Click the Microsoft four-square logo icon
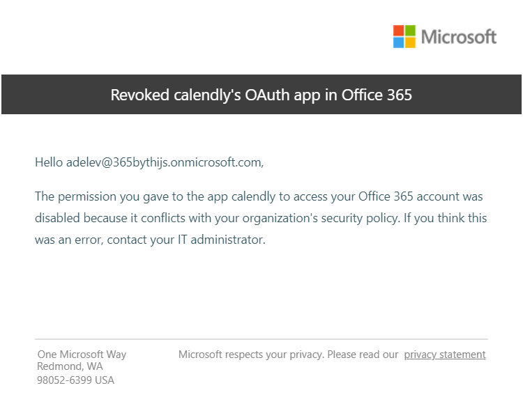 pos(404,36)
